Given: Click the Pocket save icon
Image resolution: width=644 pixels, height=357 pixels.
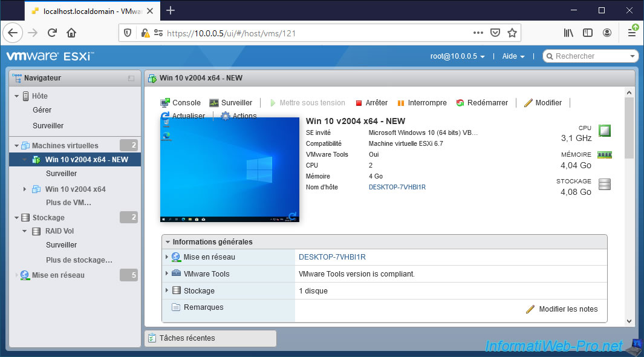Looking at the screenshot, I should pos(495,33).
